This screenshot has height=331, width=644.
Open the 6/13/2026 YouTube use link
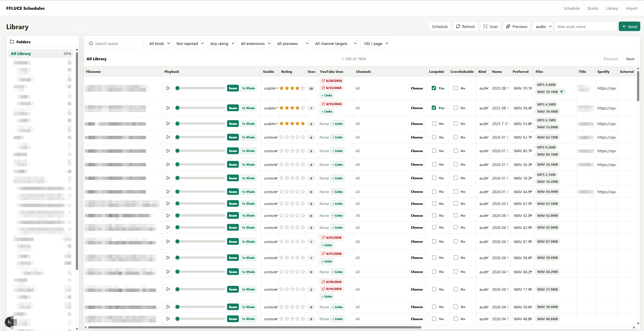point(332,104)
